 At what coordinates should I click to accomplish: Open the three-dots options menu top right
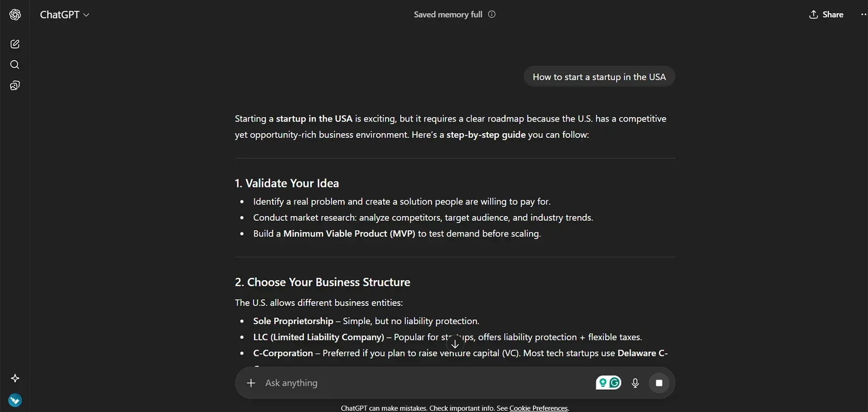[863, 14]
